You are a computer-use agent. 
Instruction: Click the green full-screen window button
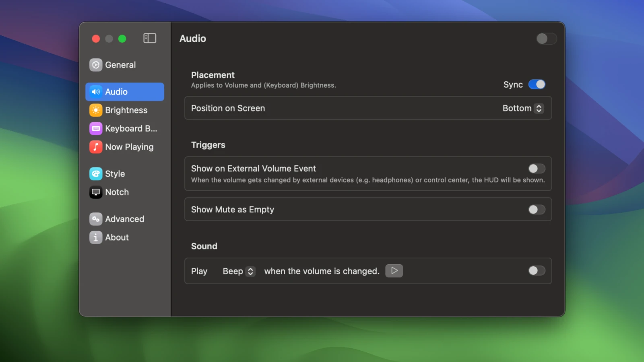pyautogui.click(x=122, y=39)
